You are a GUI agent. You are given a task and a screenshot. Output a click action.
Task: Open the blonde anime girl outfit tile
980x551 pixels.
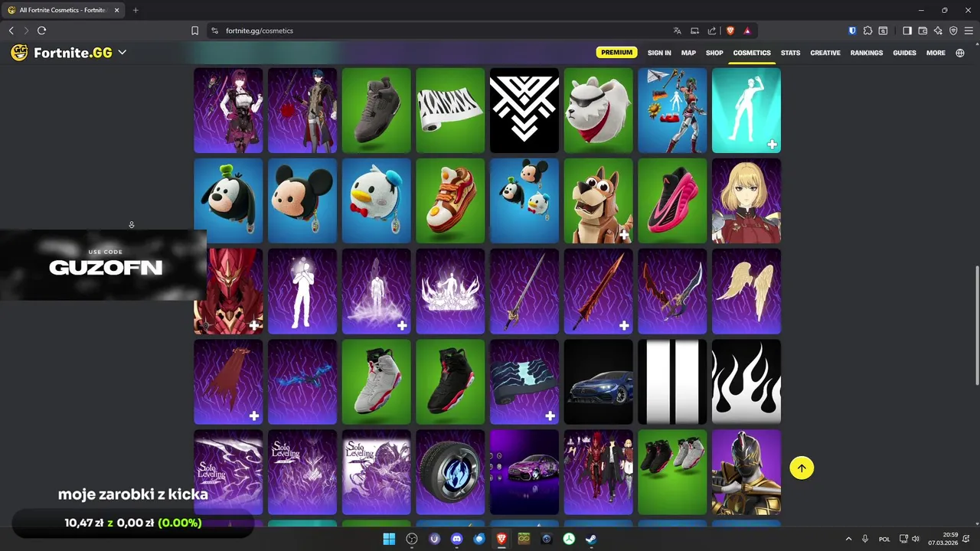tap(746, 201)
